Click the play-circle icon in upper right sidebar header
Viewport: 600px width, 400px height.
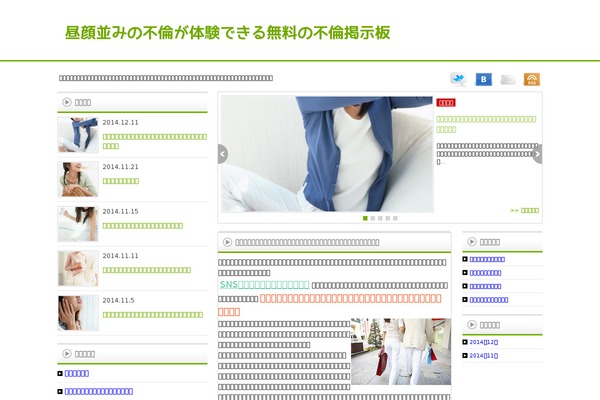coord(472,242)
